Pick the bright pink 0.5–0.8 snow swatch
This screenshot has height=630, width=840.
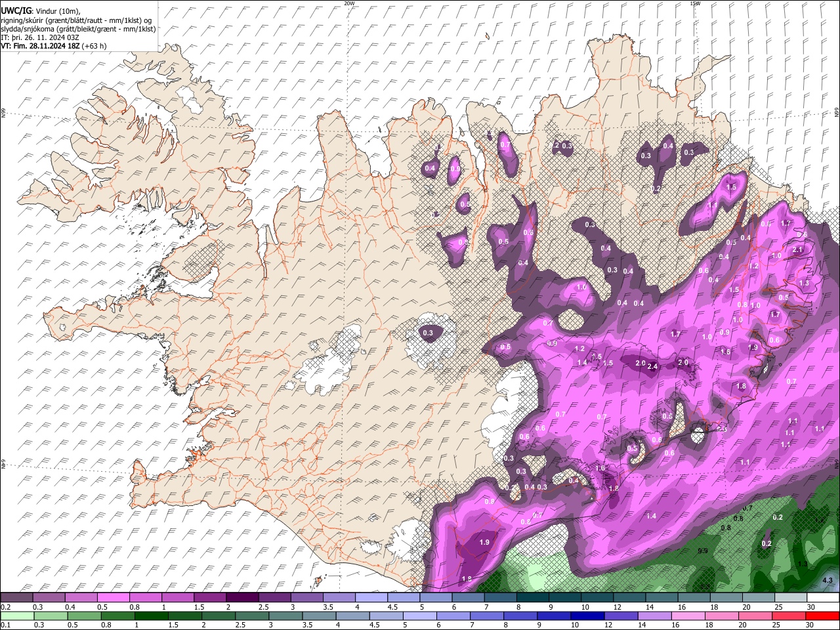[113, 597]
